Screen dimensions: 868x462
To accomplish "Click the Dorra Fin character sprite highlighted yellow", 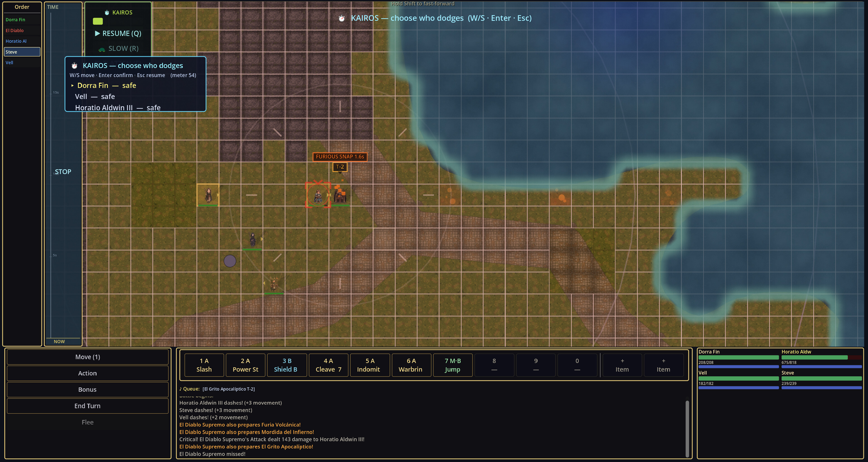I will click(x=208, y=195).
